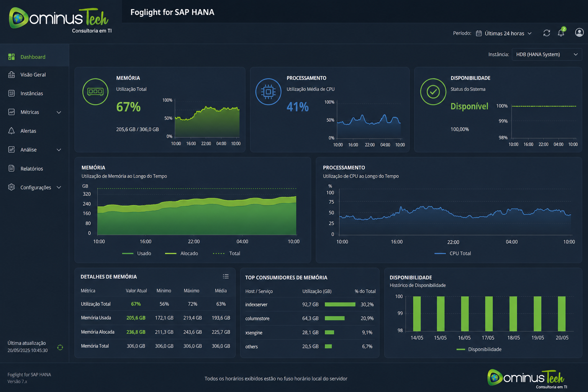This screenshot has height=392, width=588.
Task: Click the CPU icon in the Processamento card
Action: (x=269, y=91)
